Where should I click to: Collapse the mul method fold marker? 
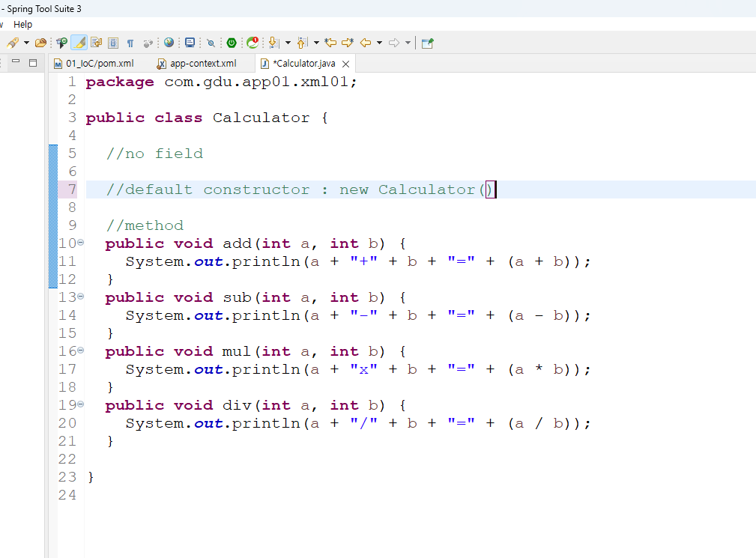pos(80,351)
